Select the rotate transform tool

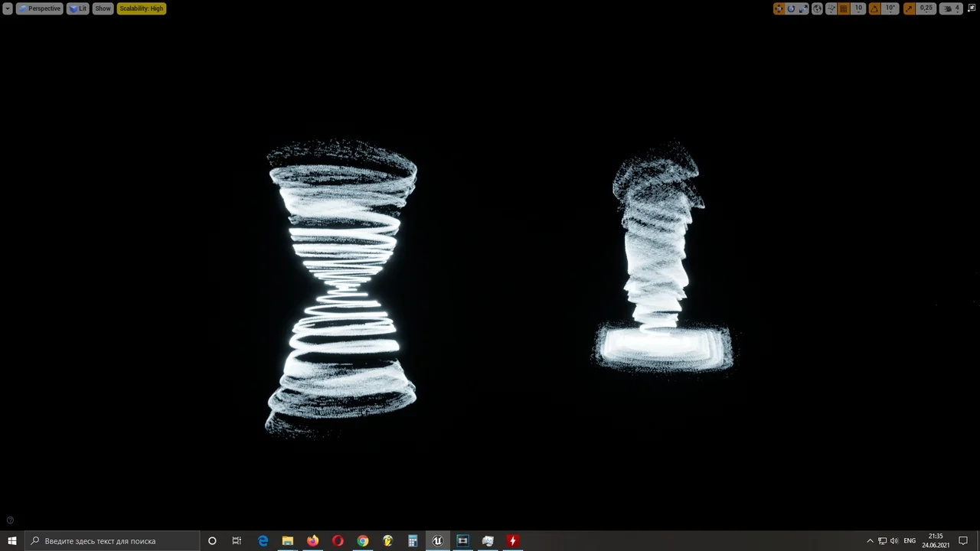point(791,8)
